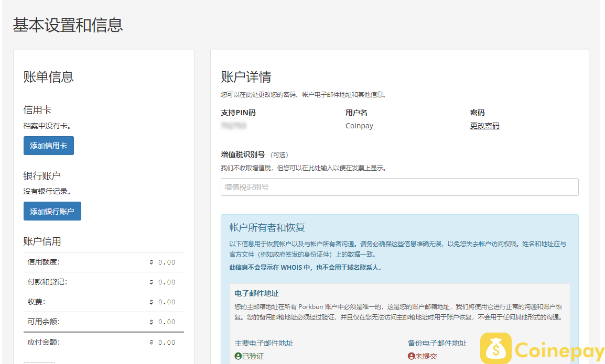Click the red 未提交 user icon
605x364 pixels.
tap(412, 356)
